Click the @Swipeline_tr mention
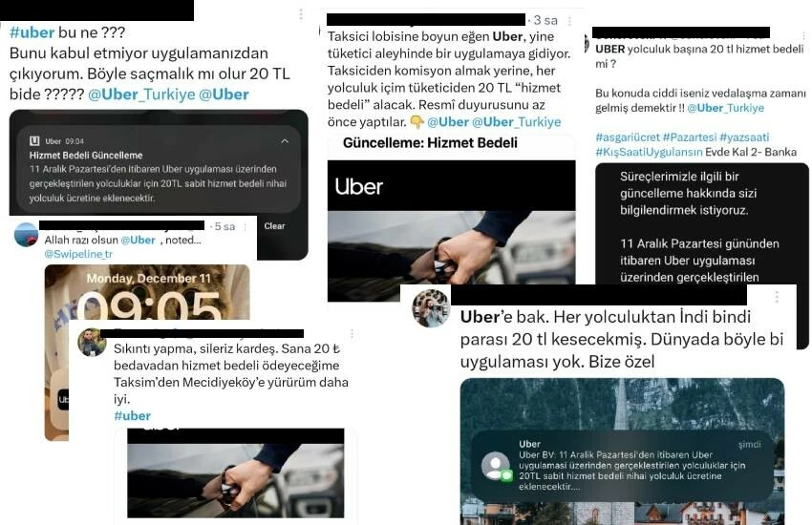 78,254
